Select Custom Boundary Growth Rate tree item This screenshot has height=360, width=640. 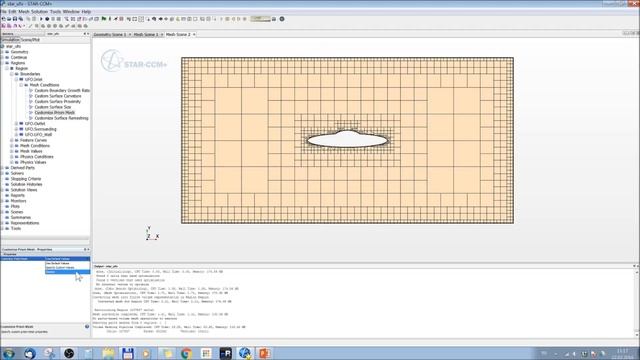[62, 91]
